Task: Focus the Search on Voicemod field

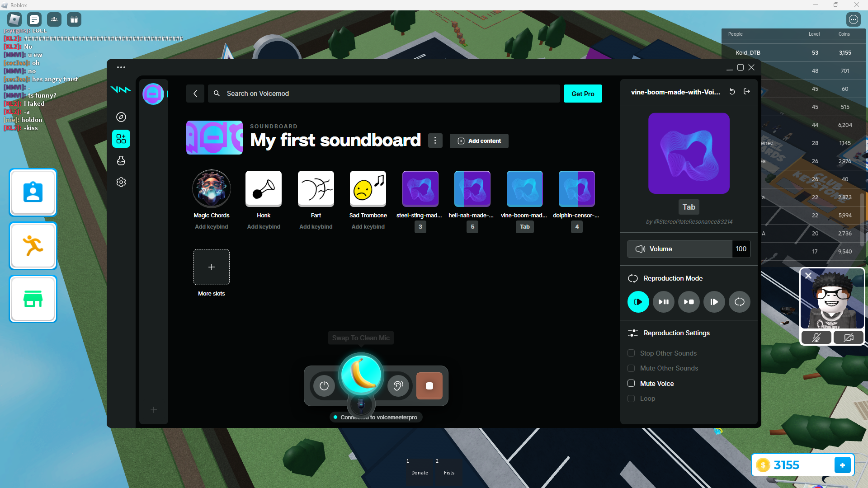Action: point(384,94)
